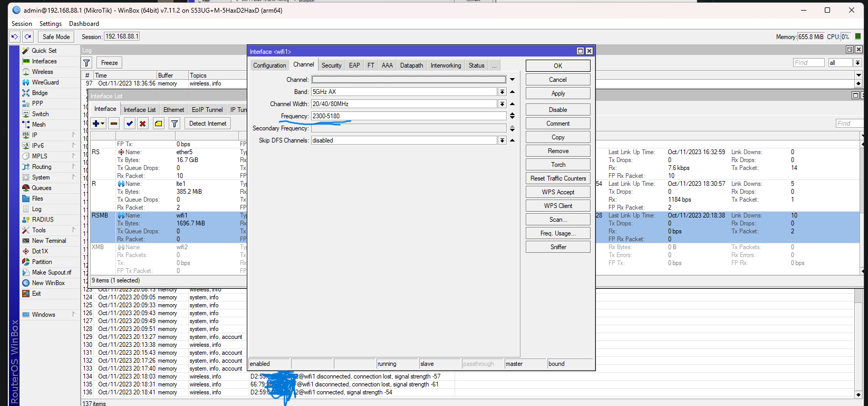
Task: Open the WireGuard sidebar entry
Action: coord(45,82)
